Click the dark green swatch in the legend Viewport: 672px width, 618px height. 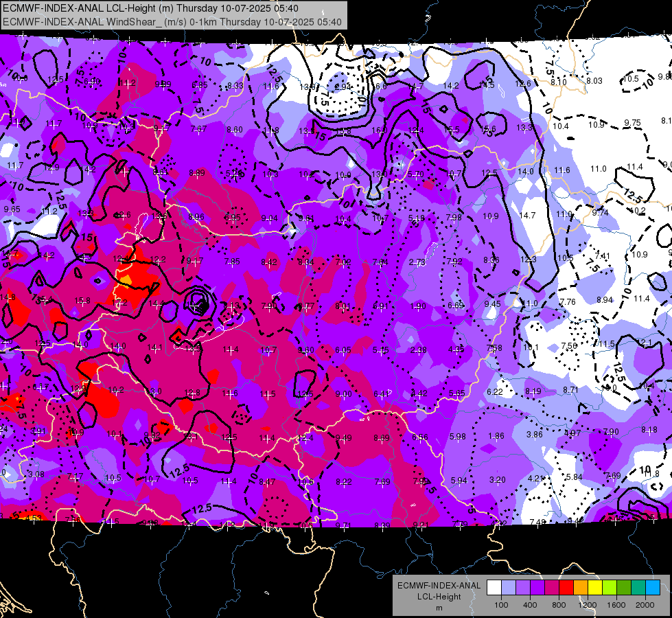pyautogui.click(x=624, y=588)
